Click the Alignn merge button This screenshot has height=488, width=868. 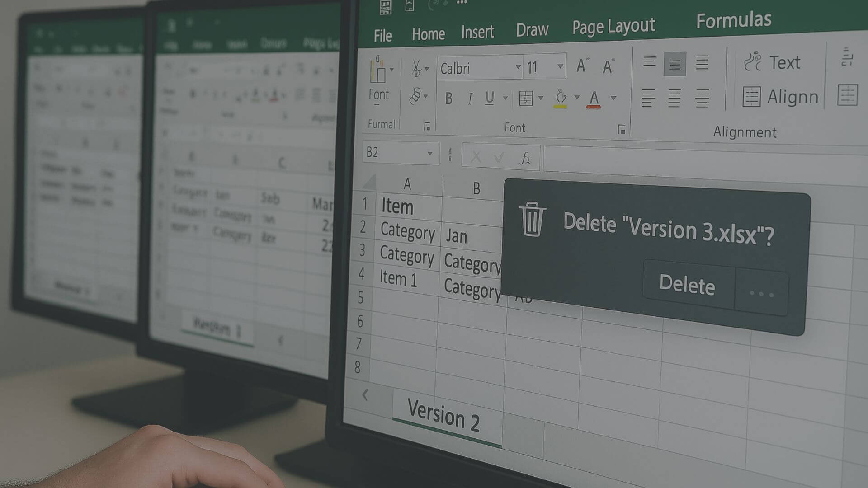(781, 96)
